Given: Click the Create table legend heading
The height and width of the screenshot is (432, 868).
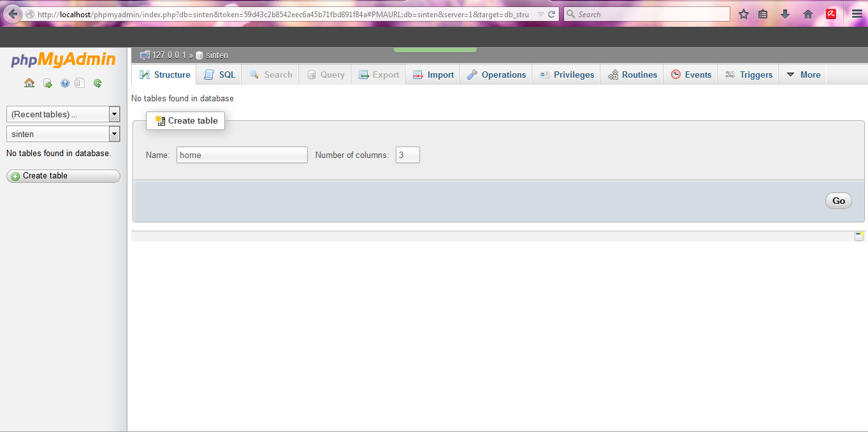Looking at the screenshot, I should tap(185, 120).
